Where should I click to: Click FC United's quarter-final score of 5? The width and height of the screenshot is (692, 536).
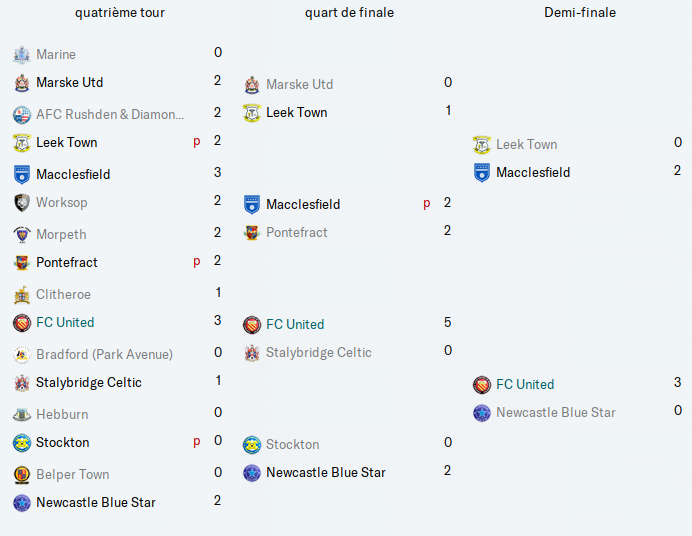[448, 322]
